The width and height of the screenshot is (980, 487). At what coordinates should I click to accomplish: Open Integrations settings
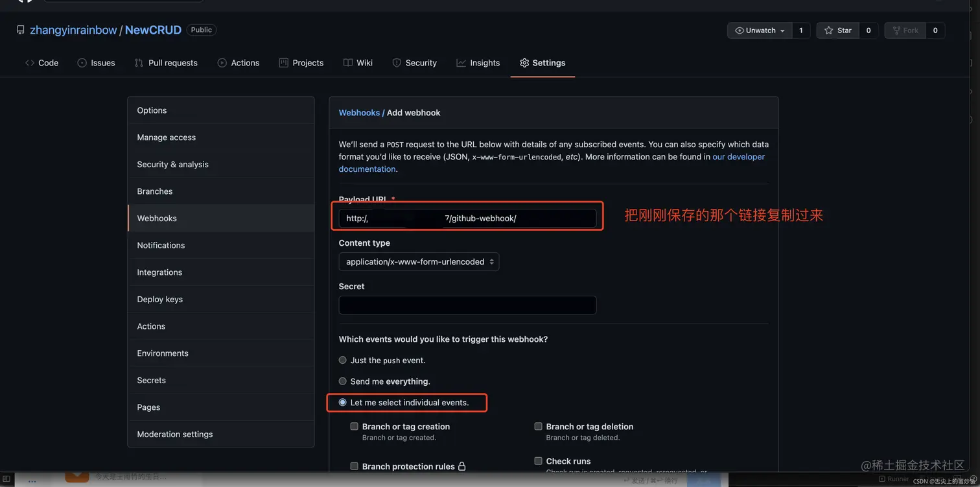(x=221, y=272)
